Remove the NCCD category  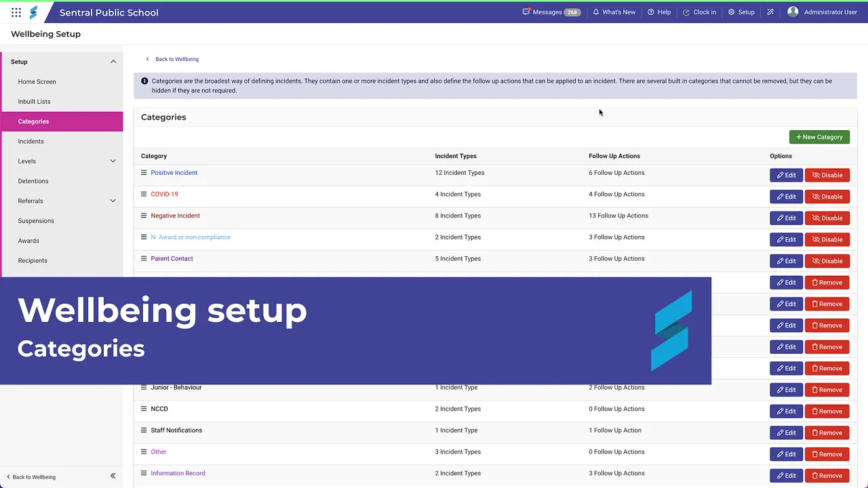pos(827,411)
